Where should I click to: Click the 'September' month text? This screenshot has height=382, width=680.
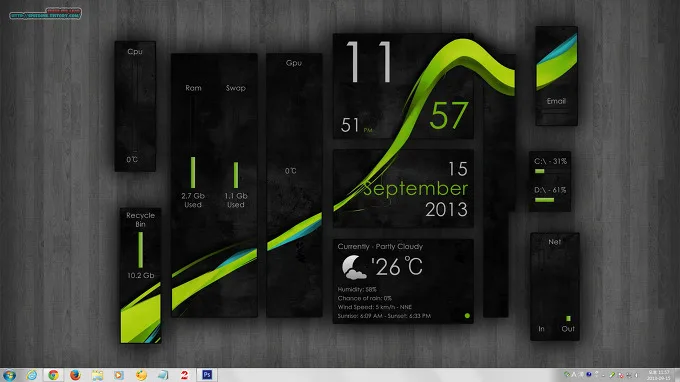[x=415, y=189]
